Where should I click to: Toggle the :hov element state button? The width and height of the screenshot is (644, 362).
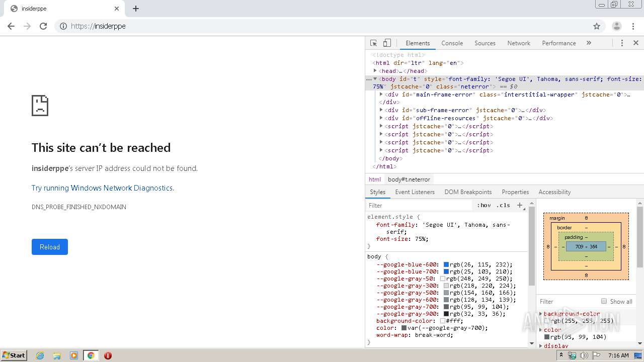click(x=484, y=205)
